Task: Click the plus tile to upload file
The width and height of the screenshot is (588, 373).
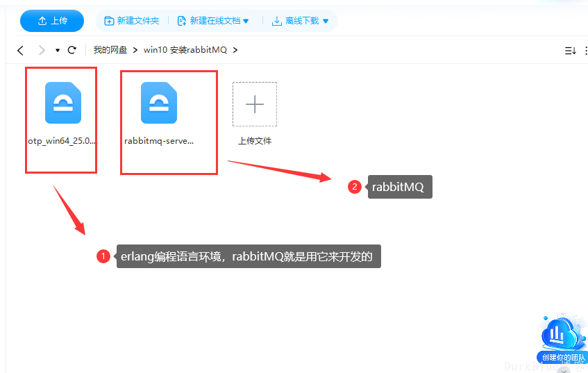Action: 255,104
